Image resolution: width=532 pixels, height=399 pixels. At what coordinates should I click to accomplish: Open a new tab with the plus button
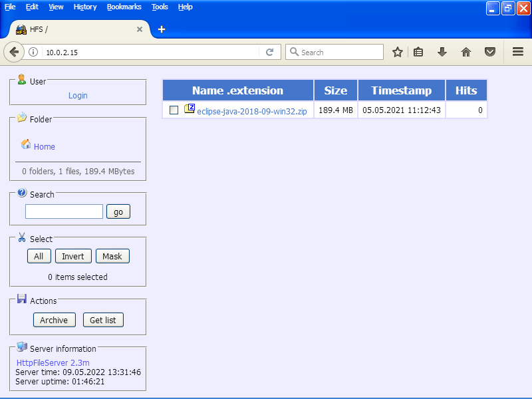coord(161,29)
